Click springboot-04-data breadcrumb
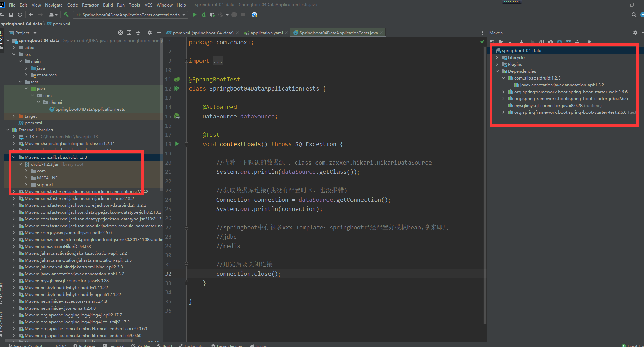 (x=21, y=24)
